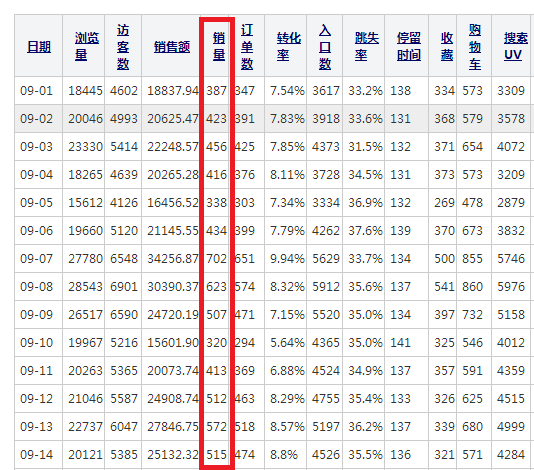
Task: Select date cell 09-01
Action: pos(36,91)
